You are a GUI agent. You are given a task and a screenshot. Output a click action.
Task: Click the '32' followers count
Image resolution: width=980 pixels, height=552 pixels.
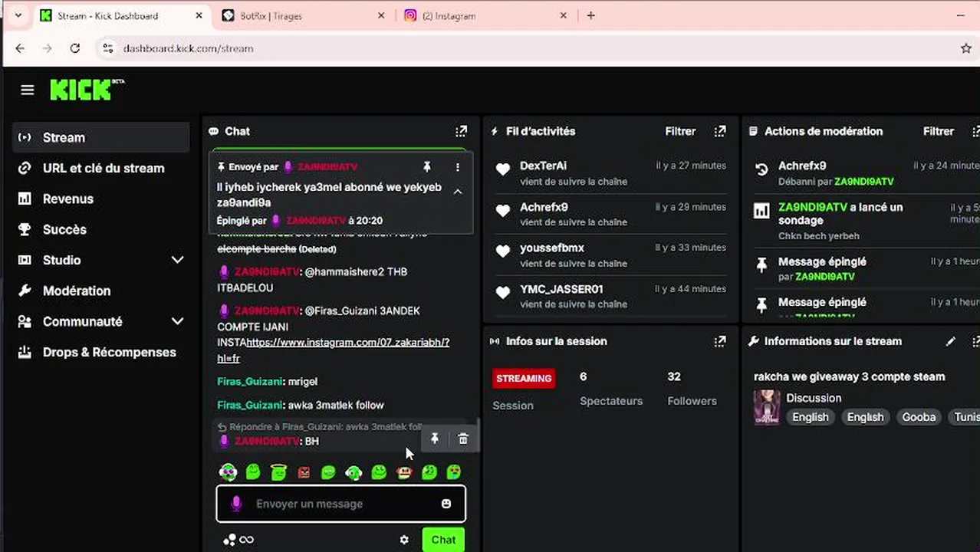point(674,376)
